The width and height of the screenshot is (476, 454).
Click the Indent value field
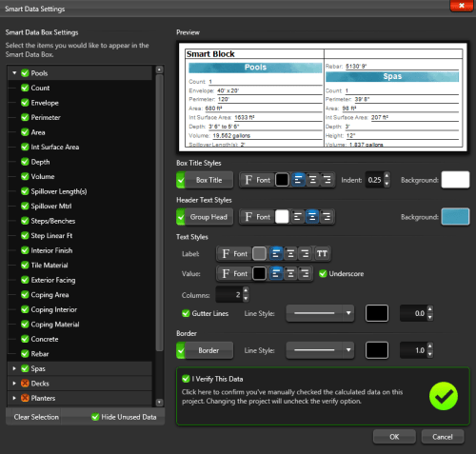click(374, 180)
